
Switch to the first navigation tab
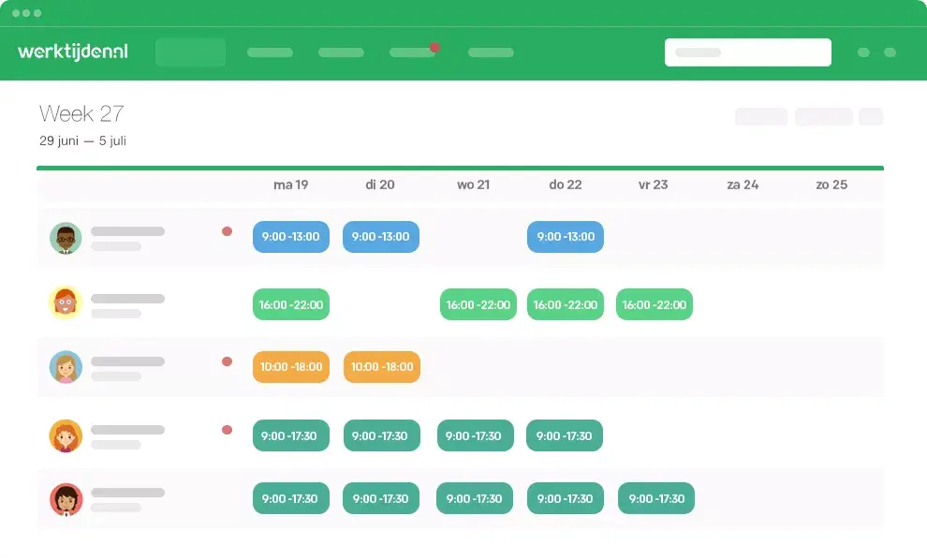(190, 52)
